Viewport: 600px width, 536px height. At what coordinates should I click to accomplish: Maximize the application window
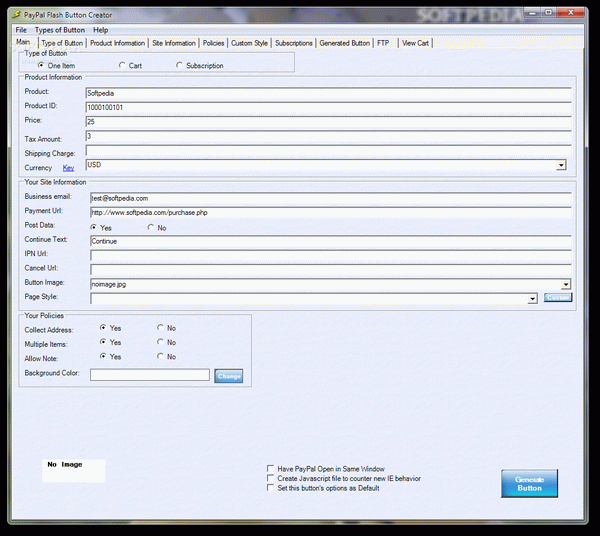[548, 13]
